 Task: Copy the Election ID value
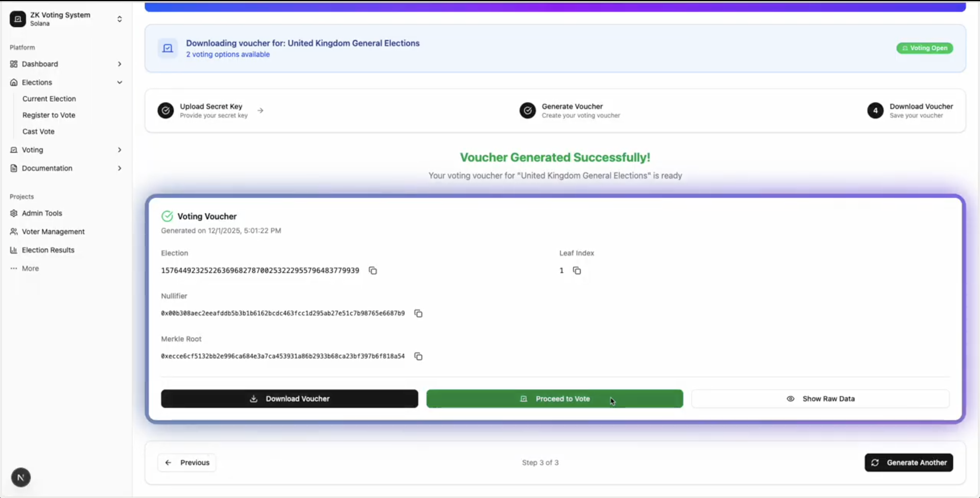pos(373,270)
